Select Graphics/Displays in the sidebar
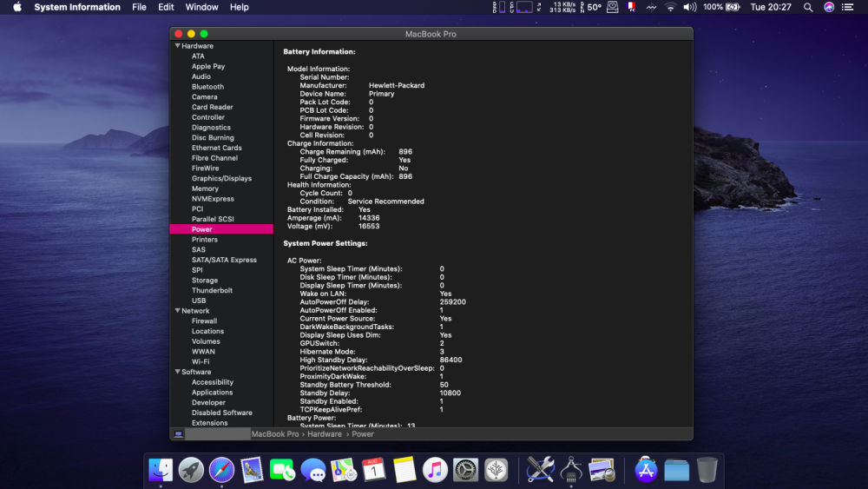Image resolution: width=868 pixels, height=489 pixels. [x=221, y=178]
